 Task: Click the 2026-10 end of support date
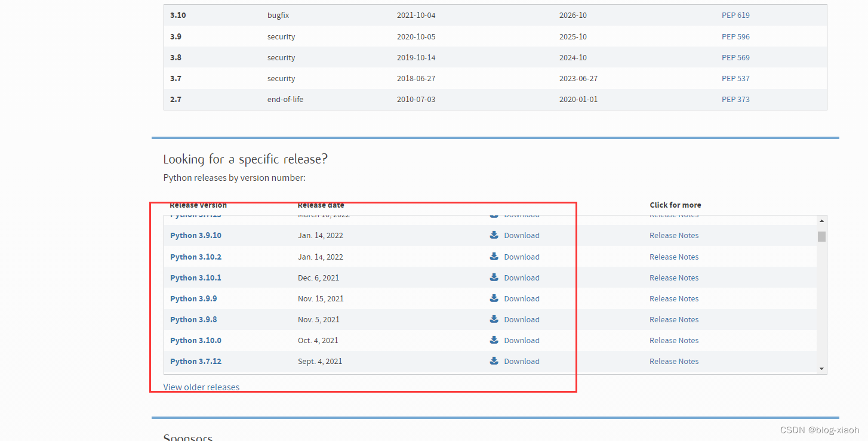click(x=573, y=16)
